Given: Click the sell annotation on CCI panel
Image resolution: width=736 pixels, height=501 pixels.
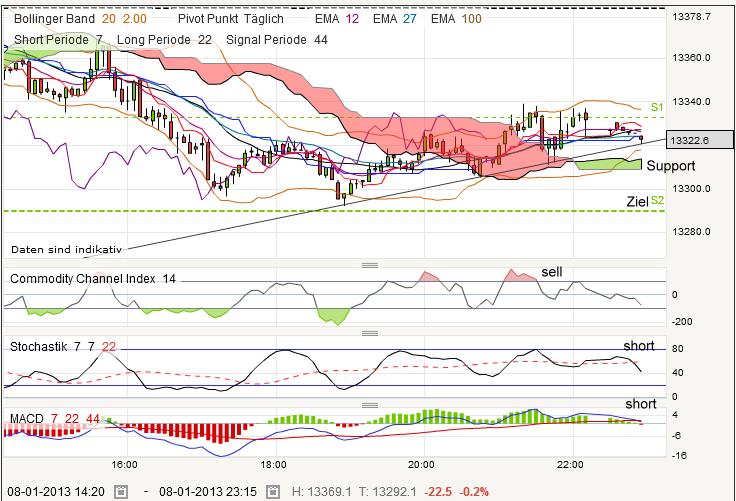Looking at the screenshot, I should [x=552, y=272].
